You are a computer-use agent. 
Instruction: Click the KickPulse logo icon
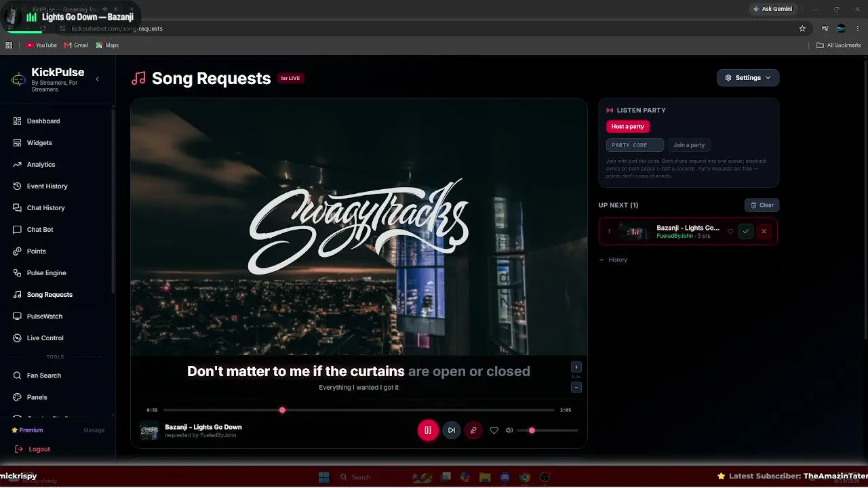click(19, 79)
